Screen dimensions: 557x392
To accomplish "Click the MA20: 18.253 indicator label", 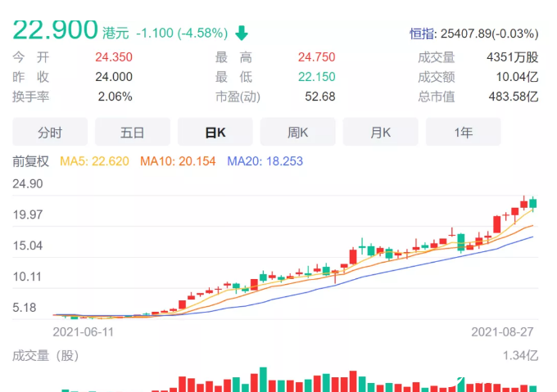I will pos(265,161).
